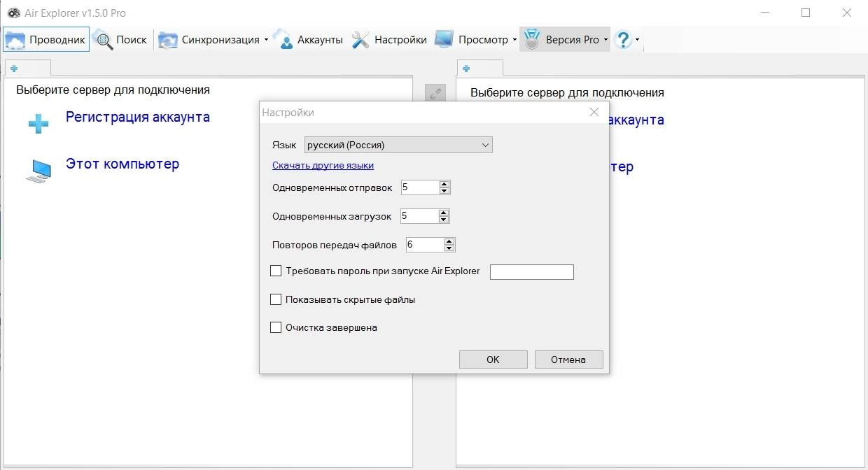This screenshot has width=868, height=470.
Task: Decrease Одновременных загрузок value
Action: (x=444, y=220)
